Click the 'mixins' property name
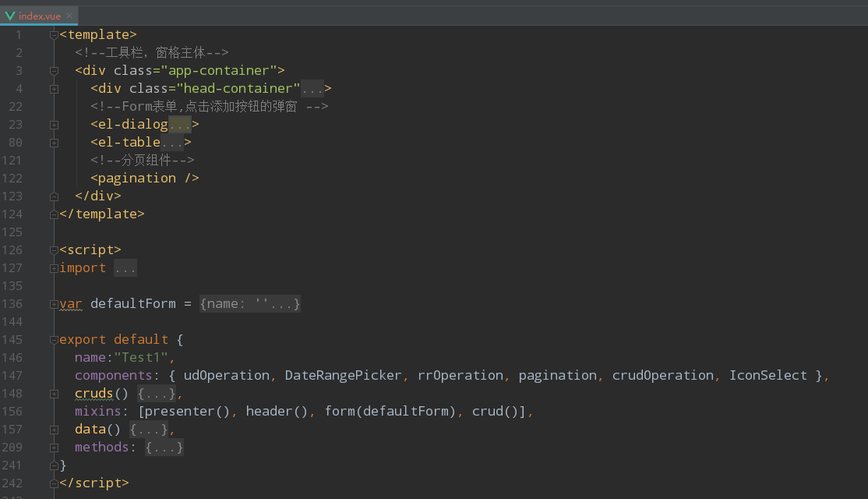The width and height of the screenshot is (868, 499). tap(98, 412)
